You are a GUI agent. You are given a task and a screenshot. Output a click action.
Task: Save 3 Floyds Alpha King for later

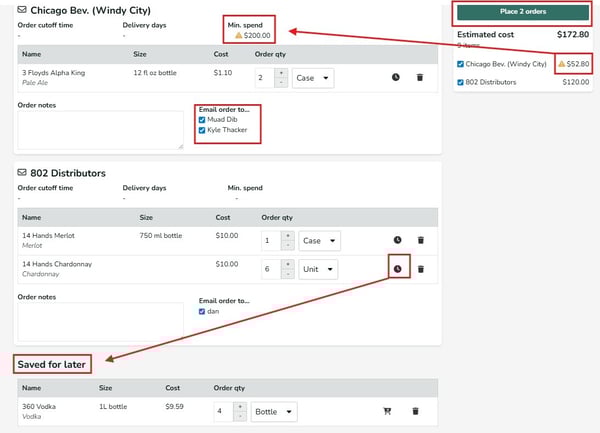tap(397, 77)
